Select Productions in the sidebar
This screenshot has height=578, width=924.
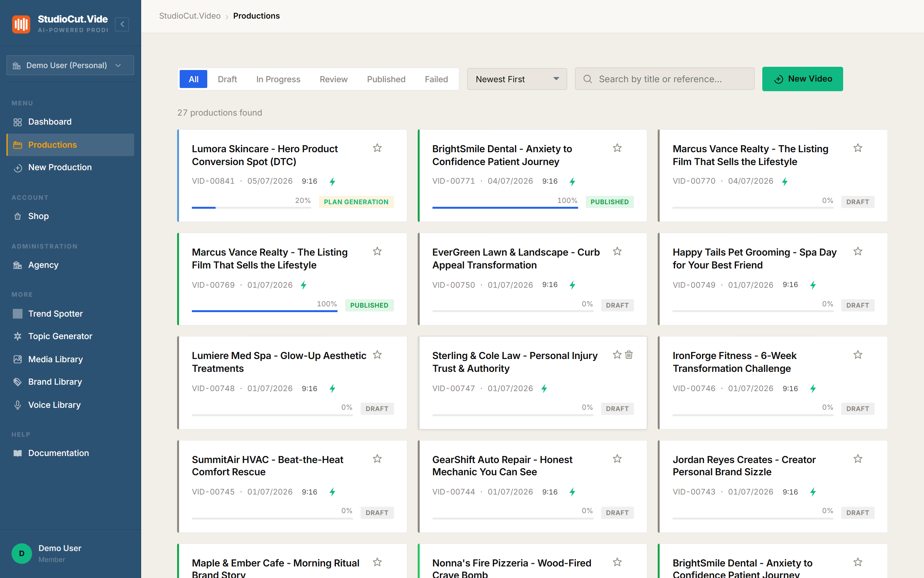point(70,145)
